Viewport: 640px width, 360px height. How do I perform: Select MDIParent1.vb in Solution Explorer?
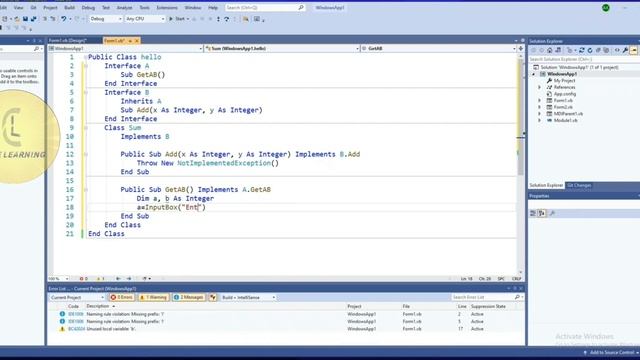click(x=568, y=113)
